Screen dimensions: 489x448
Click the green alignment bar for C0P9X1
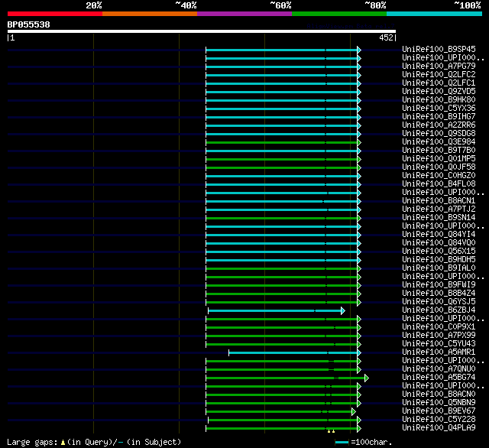click(282, 327)
